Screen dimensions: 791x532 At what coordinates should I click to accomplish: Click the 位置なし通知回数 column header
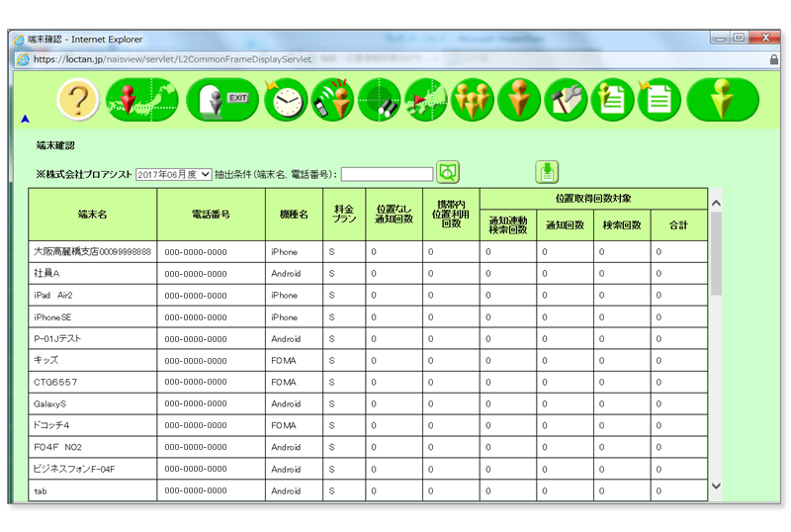click(x=394, y=215)
